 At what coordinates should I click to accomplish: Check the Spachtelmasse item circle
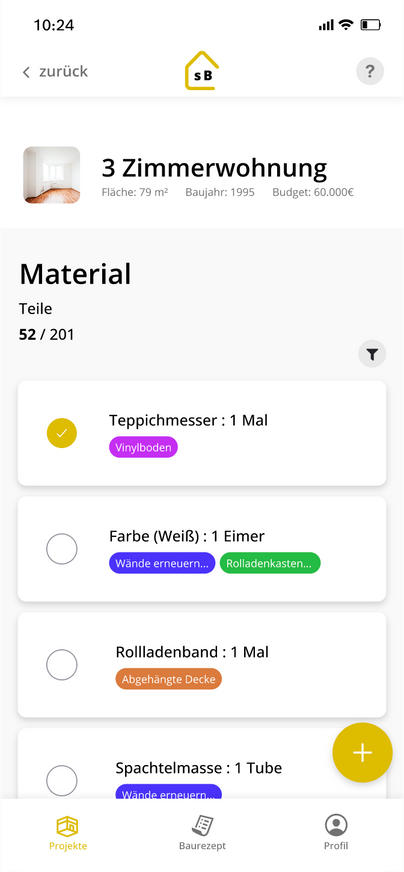tap(62, 780)
